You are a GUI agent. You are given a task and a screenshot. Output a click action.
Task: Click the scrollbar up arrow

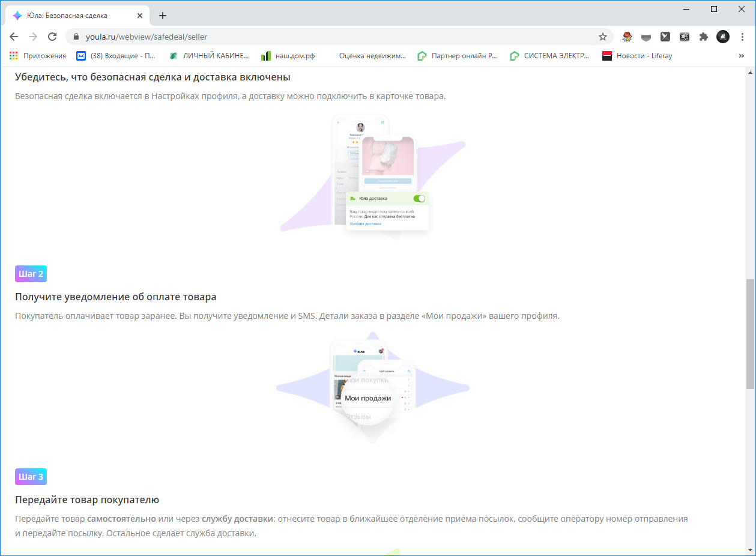coord(750,72)
